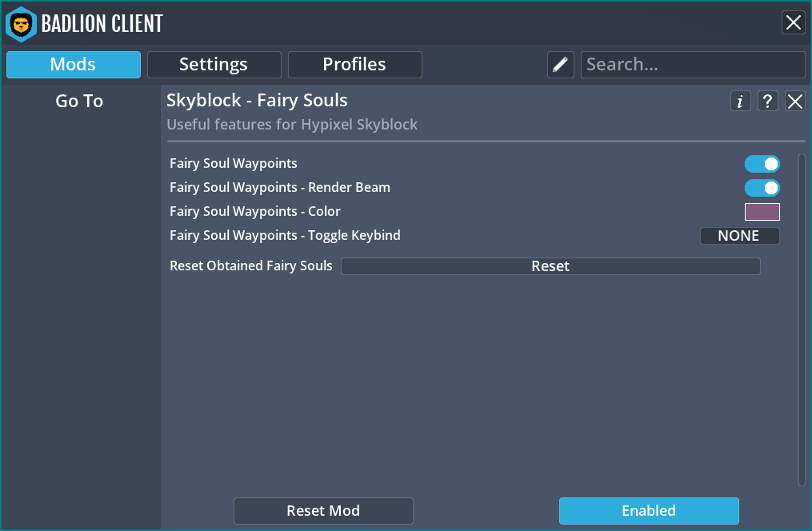
Task: Switch to the Profiles tab
Action: tap(354, 65)
